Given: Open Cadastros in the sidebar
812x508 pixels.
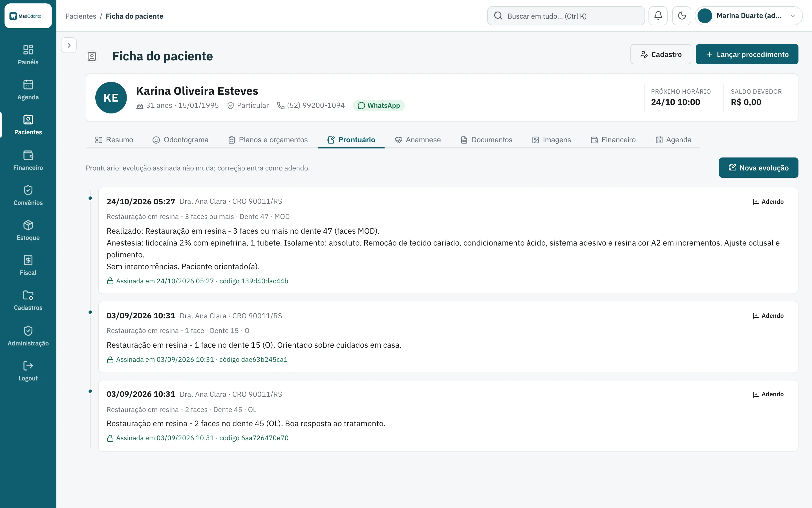Looking at the screenshot, I should [28, 300].
